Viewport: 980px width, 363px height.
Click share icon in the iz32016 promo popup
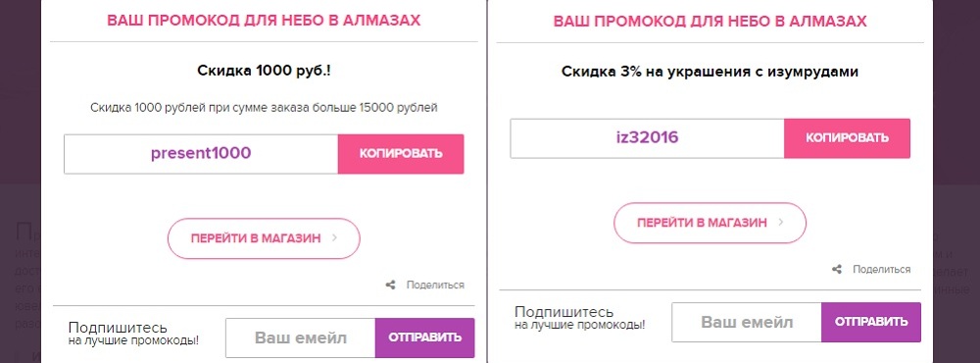pyautogui.click(x=837, y=269)
